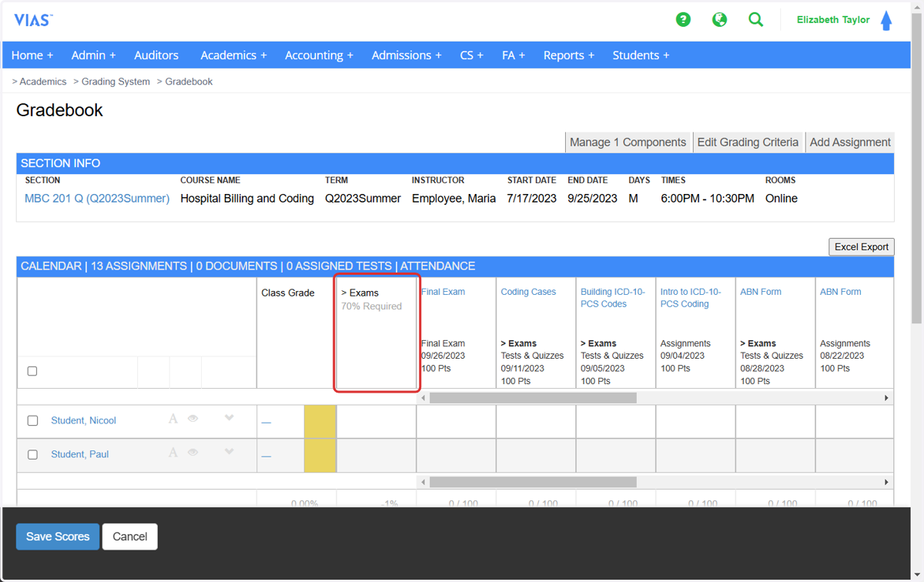The height and width of the screenshot is (582, 924).
Task: Open the Admissions + menu
Action: pos(407,55)
